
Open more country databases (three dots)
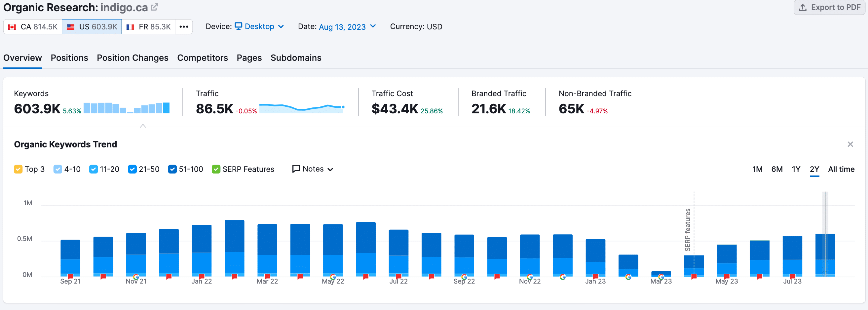pyautogui.click(x=184, y=27)
